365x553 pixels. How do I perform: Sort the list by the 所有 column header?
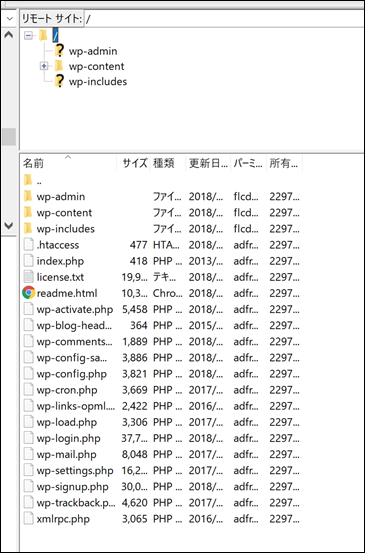284,163
